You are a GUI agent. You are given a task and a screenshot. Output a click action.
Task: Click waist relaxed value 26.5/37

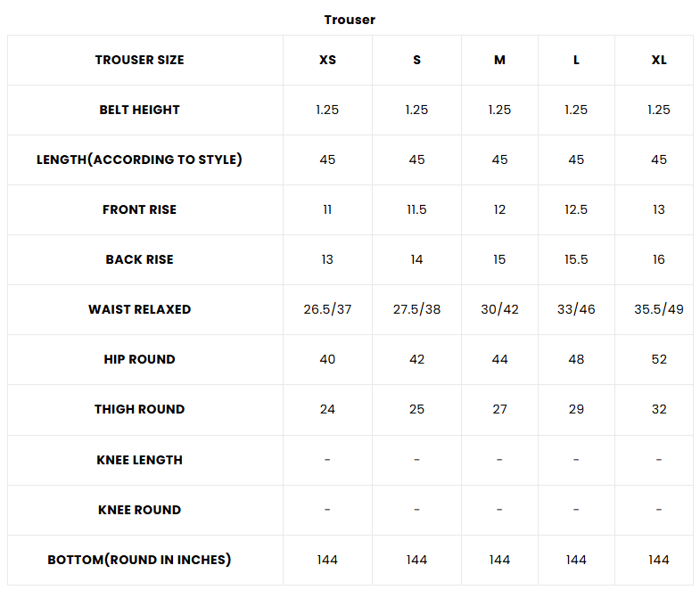coord(327,309)
